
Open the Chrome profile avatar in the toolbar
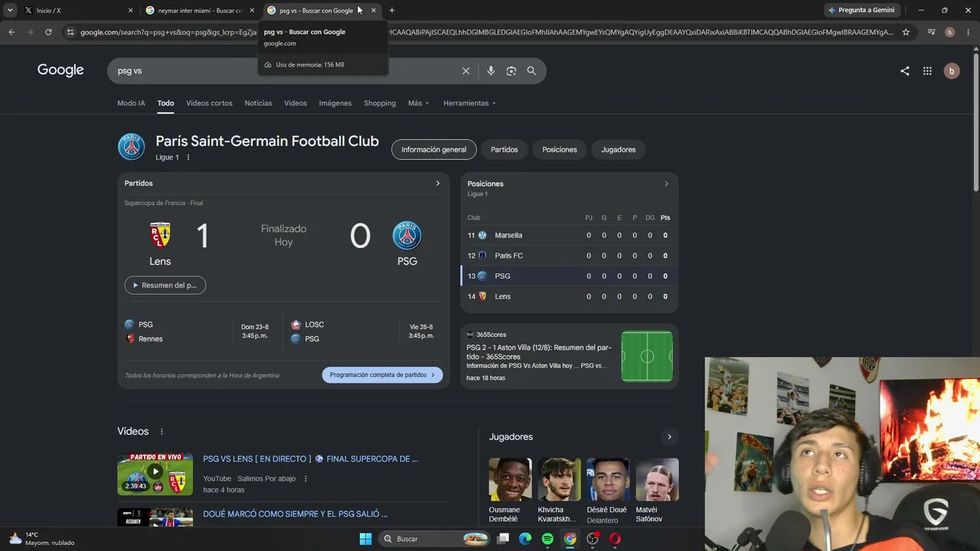click(x=949, y=32)
